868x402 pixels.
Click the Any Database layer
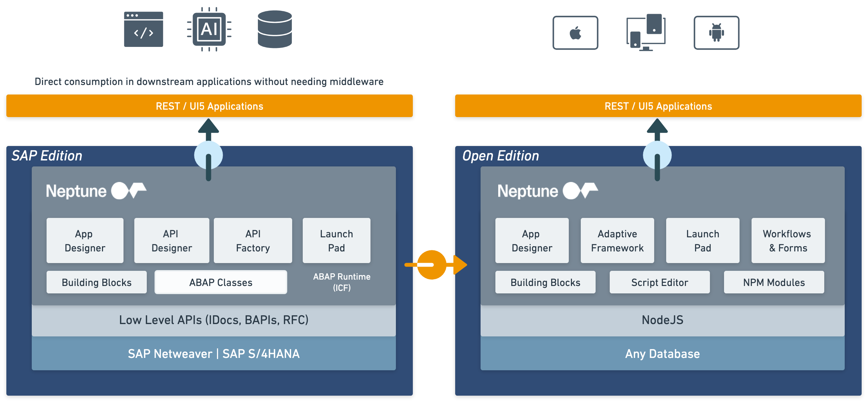coord(663,353)
